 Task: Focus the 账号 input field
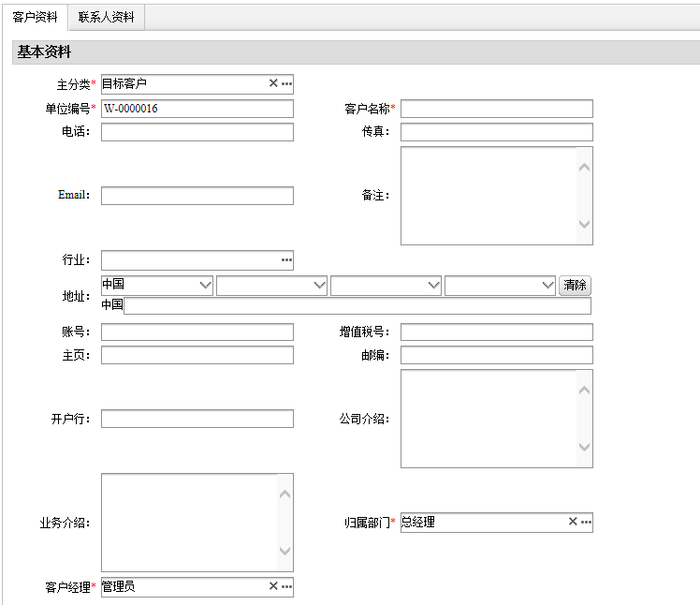click(x=197, y=332)
